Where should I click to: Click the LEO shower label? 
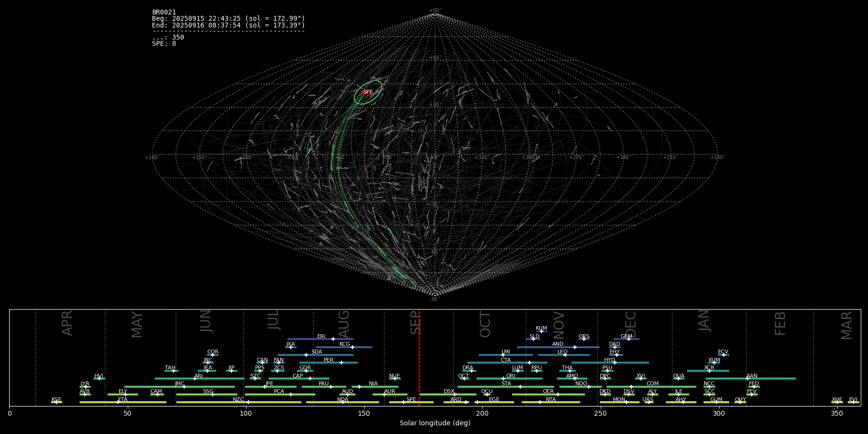pos(562,352)
